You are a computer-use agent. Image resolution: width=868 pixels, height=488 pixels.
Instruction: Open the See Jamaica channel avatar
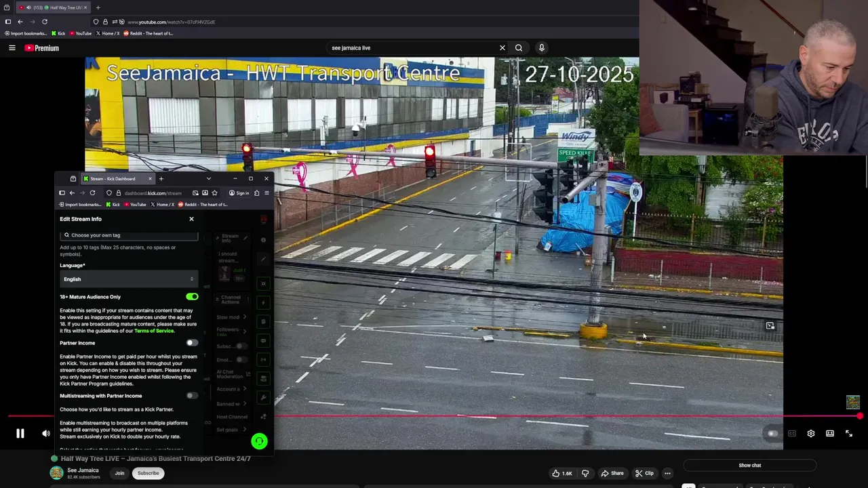(57, 473)
